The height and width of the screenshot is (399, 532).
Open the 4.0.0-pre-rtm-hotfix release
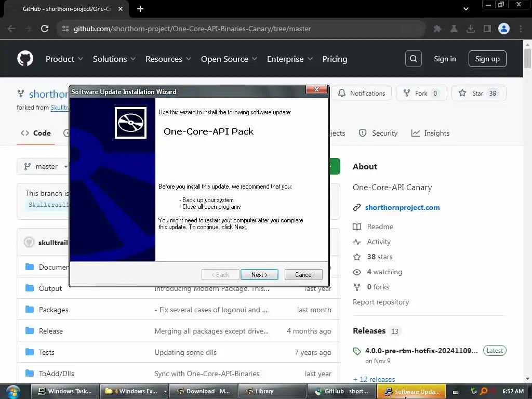tap(421, 351)
